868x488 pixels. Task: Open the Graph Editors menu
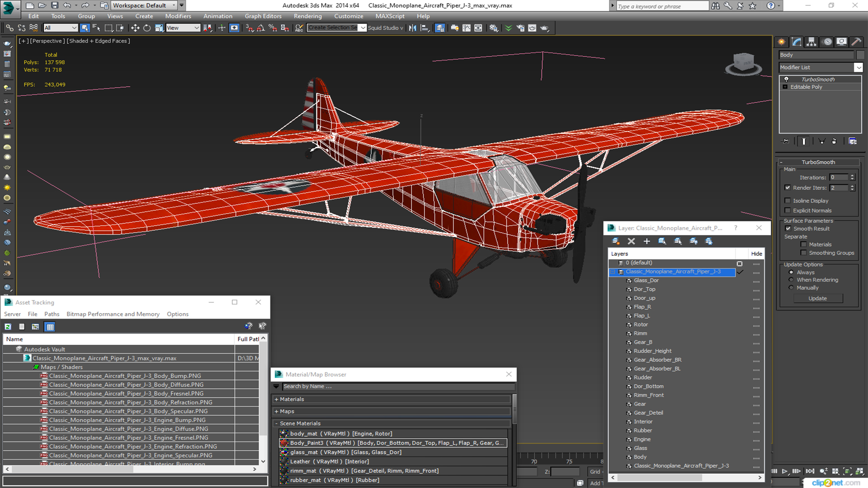coord(263,16)
